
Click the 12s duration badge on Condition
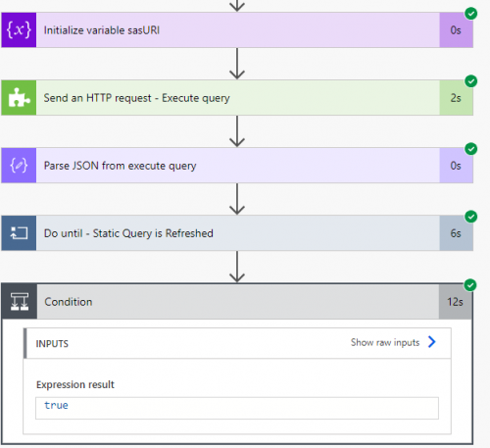tap(455, 302)
